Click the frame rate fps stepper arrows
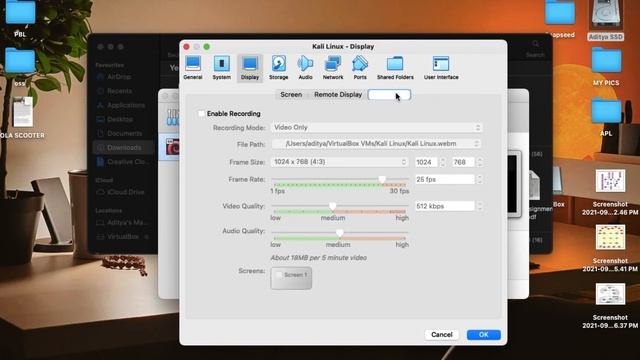Screen dimensions: 640x360 pos(479,179)
